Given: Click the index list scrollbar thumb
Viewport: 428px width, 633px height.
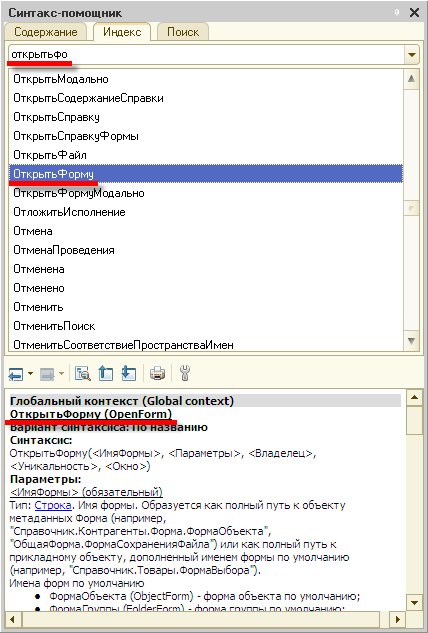Looking at the screenshot, I should (x=411, y=208).
